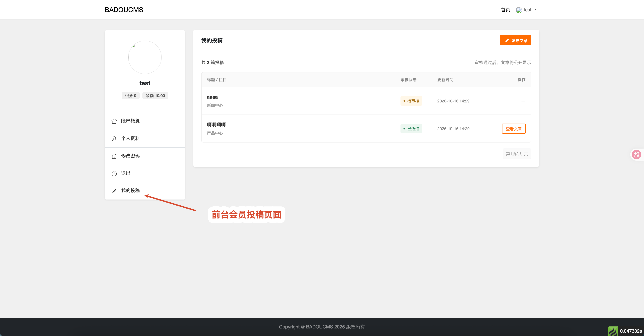644x336 pixels.
Task: Click the 新闻中心 category label
Action: tap(215, 105)
